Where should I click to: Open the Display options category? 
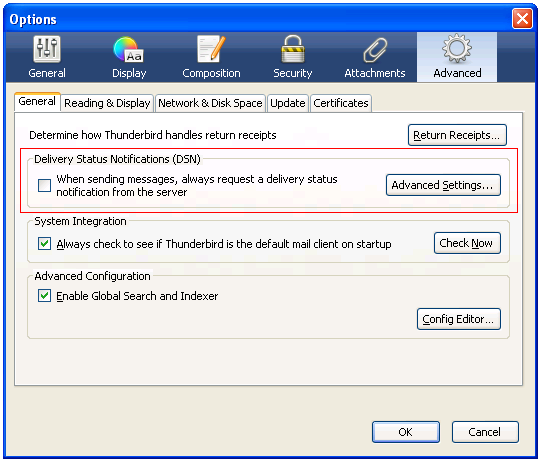point(129,57)
